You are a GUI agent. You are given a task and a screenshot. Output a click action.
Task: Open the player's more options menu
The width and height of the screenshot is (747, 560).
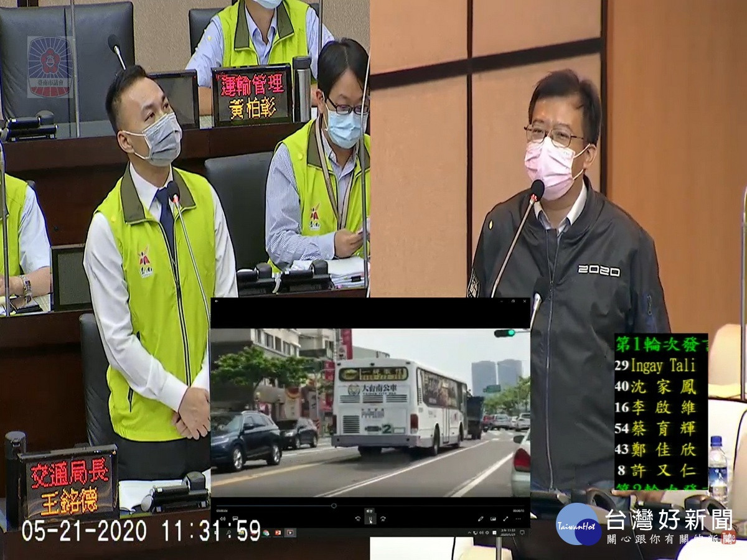[517, 518]
